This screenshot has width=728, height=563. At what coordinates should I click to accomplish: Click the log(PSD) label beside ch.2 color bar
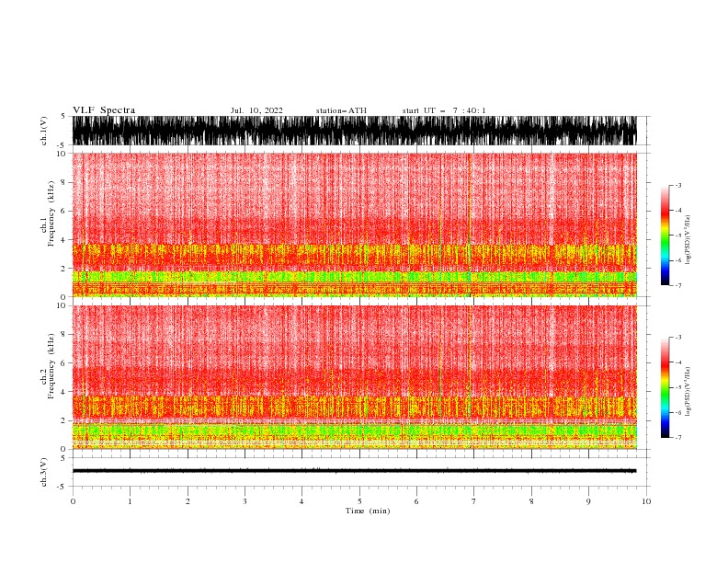(x=688, y=392)
